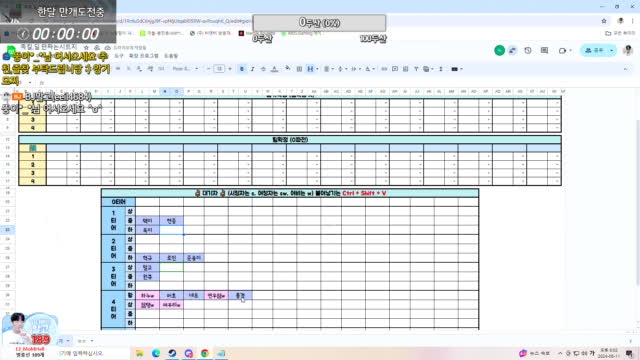
Task: Open Microsoft Edge from the taskbar
Action: (156, 353)
